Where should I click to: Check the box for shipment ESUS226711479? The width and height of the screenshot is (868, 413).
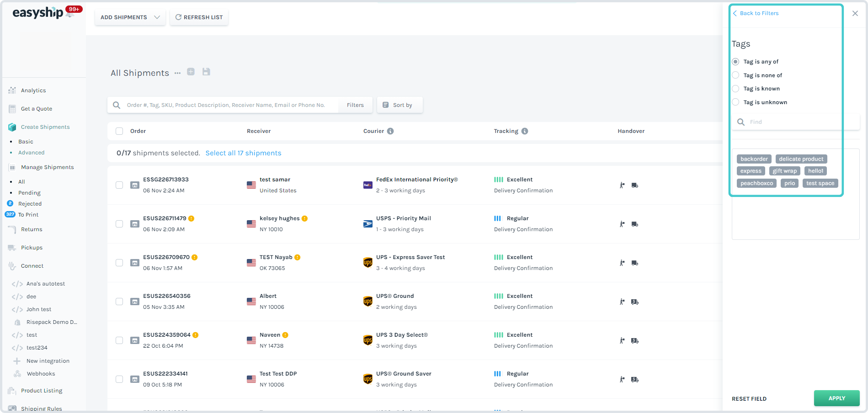click(119, 224)
